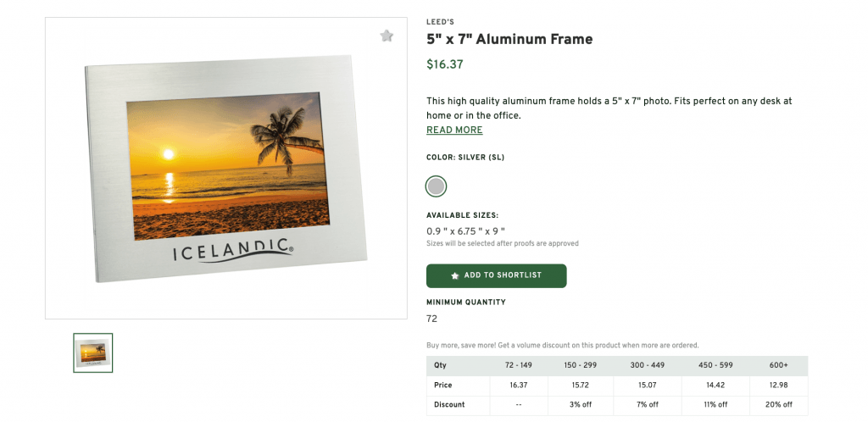Click the ICELANDIC logo on the frame

pos(233,251)
